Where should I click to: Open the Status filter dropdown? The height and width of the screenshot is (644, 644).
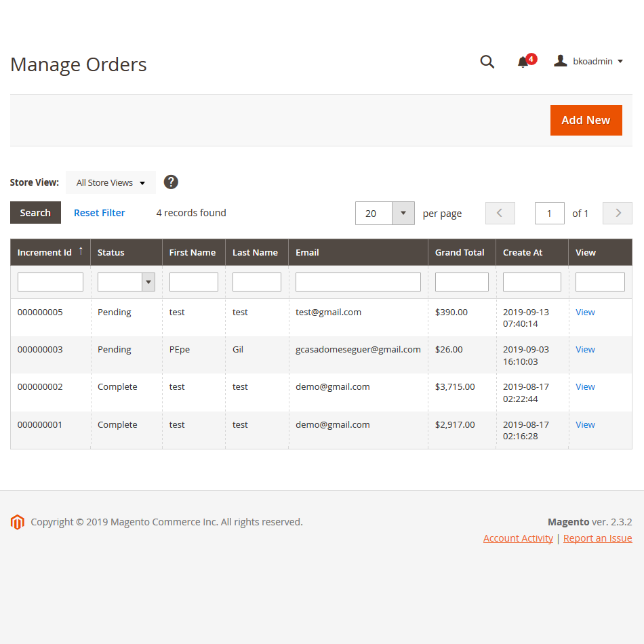126,282
